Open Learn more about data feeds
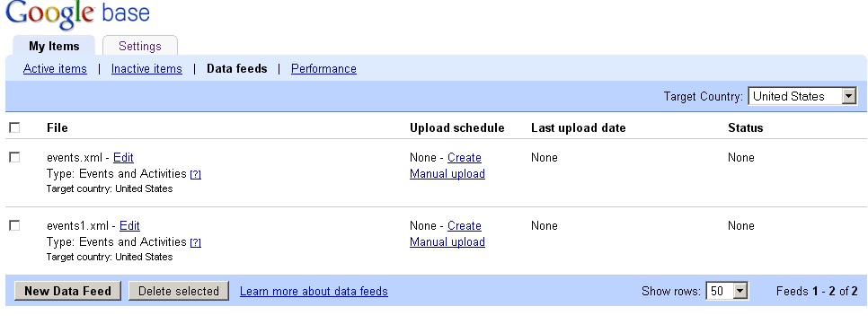Viewport: 868px width, 324px height. tap(314, 291)
